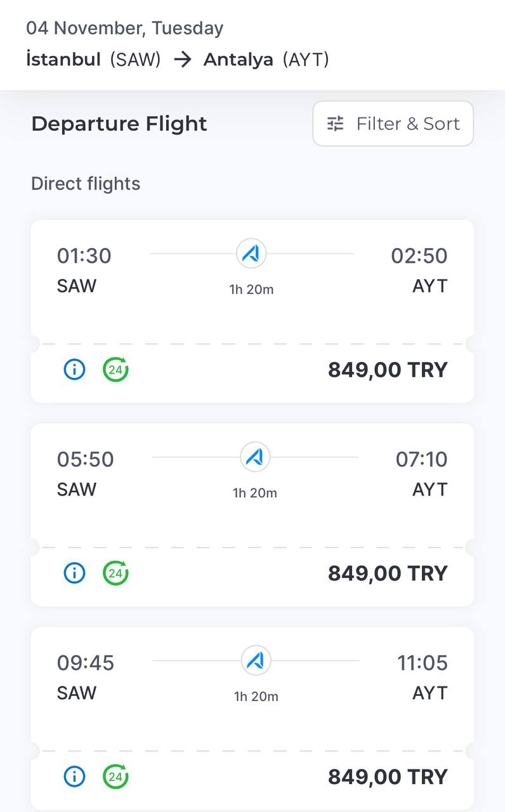Select the 05:50 departure time
Image resolution: width=505 pixels, height=812 pixels.
pos(85,459)
